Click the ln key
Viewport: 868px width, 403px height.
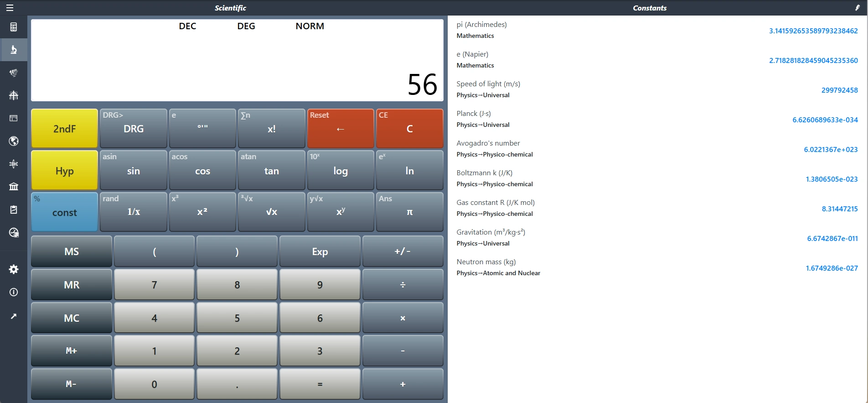[410, 170]
